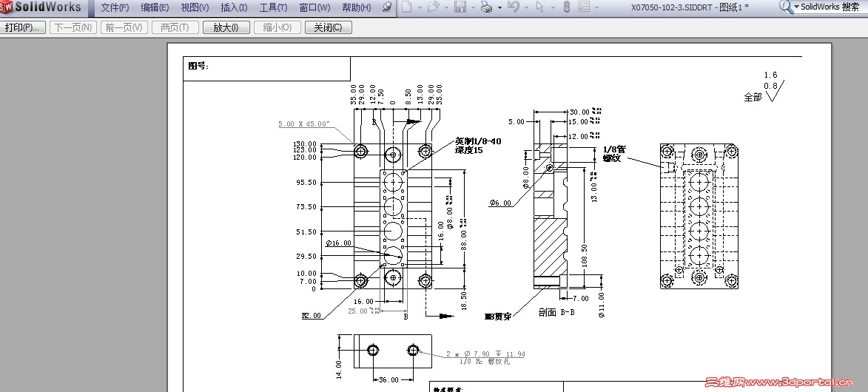This screenshot has width=868, height=392.
Task: Click the Options list icon
Action: pos(583,7)
